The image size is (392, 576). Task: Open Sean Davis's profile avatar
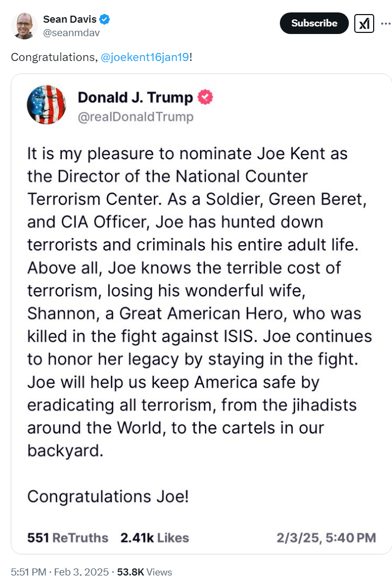pyautogui.click(x=24, y=26)
